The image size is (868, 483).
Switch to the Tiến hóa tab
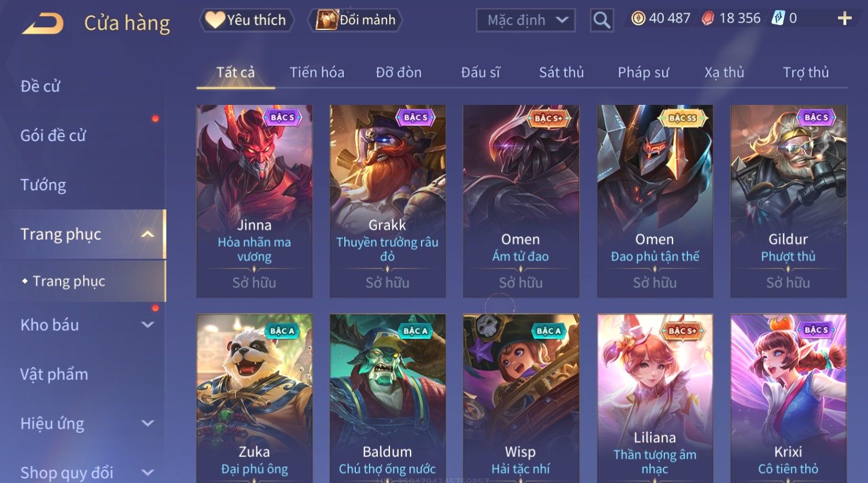tap(317, 73)
